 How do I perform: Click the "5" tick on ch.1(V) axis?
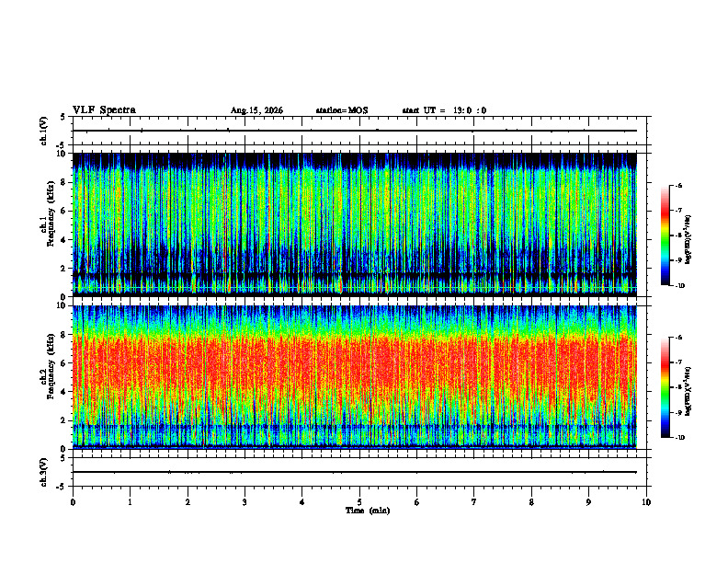63,117
